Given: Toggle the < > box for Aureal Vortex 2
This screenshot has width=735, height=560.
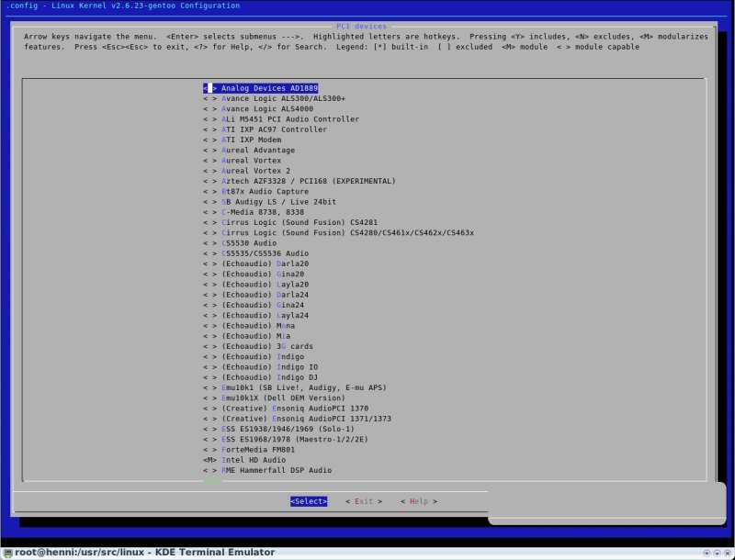Looking at the screenshot, I should tap(210, 171).
